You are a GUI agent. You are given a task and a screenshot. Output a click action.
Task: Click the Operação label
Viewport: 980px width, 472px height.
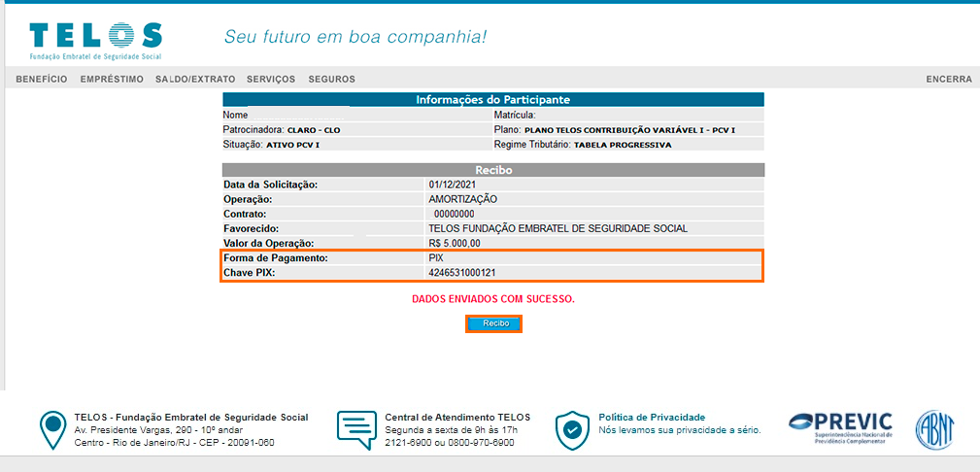pos(250,199)
